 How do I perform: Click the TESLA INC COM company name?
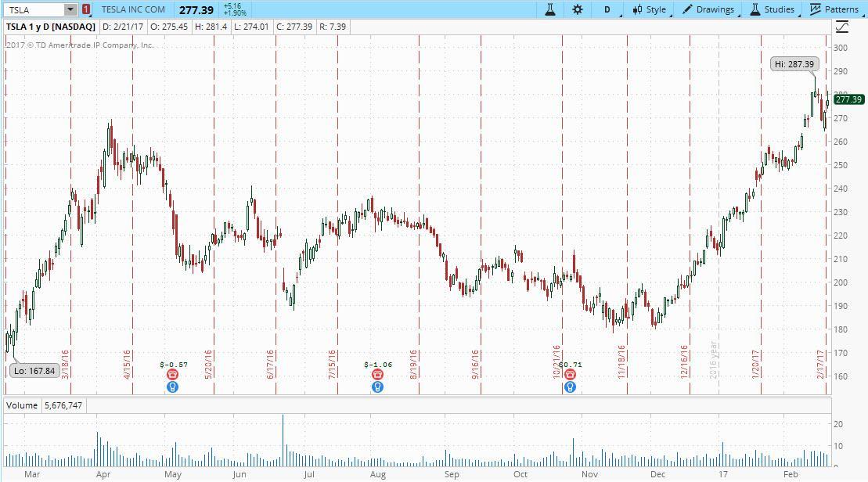click(x=133, y=9)
